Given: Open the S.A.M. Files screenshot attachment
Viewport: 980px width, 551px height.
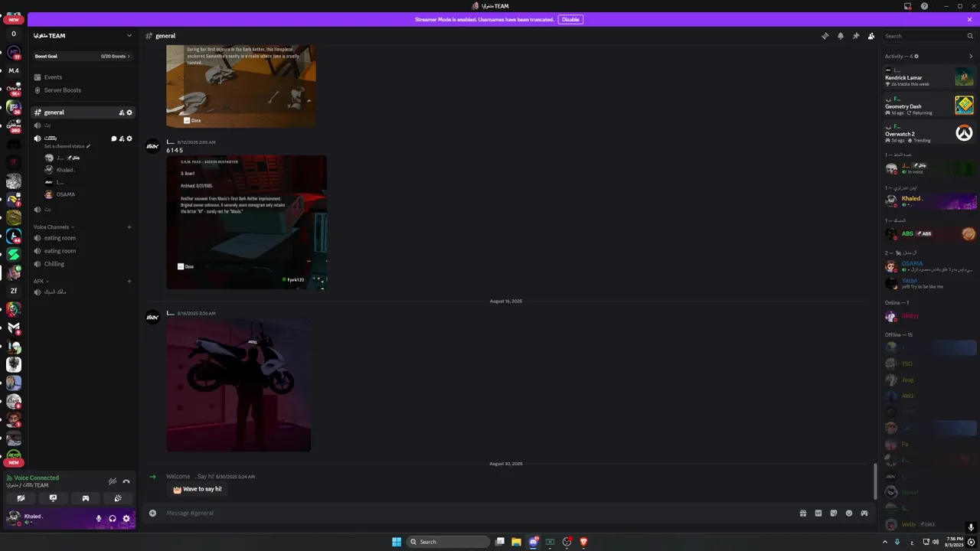Looking at the screenshot, I should click(247, 223).
